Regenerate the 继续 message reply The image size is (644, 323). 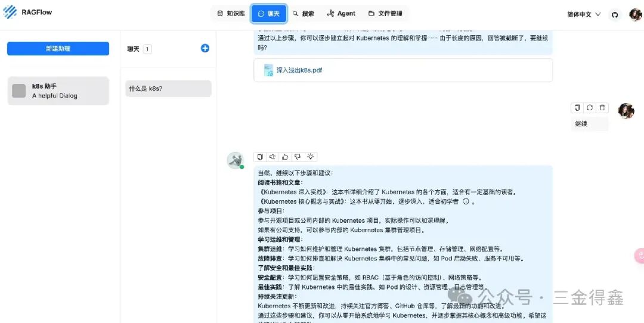590,108
